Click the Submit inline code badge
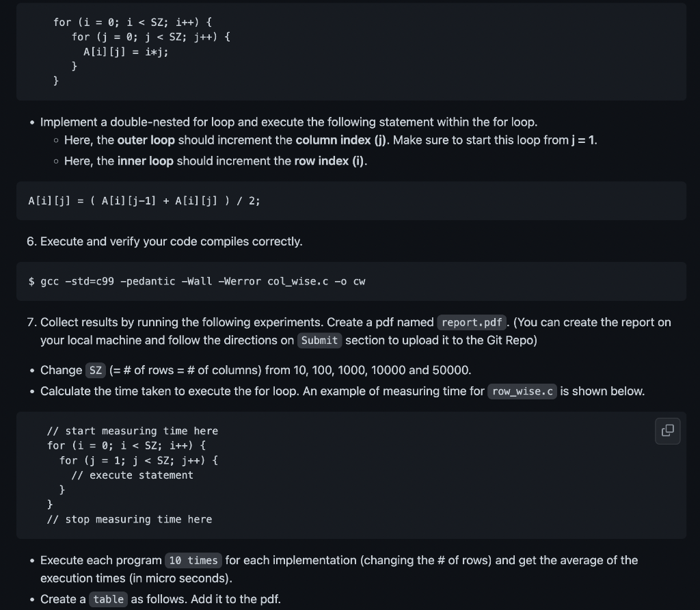 pyautogui.click(x=319, y=340)
